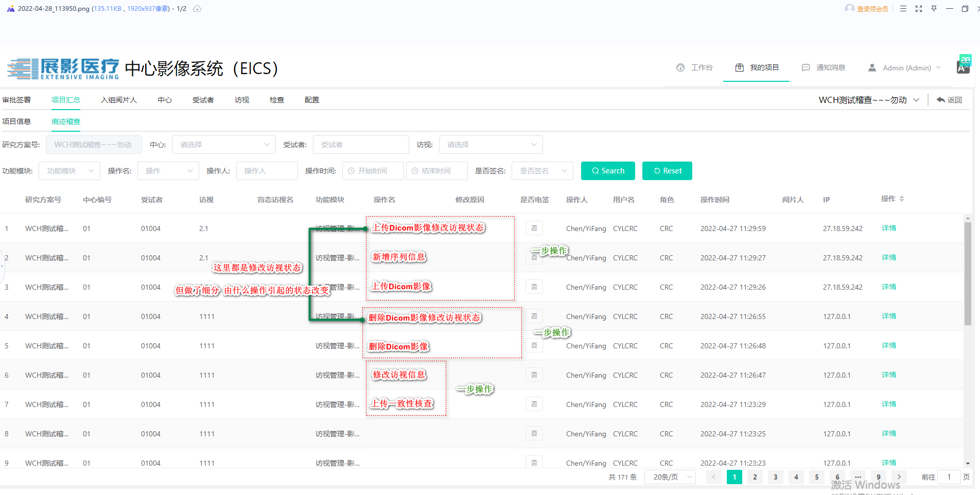Pin the viewer window on top

coord(934,9)
